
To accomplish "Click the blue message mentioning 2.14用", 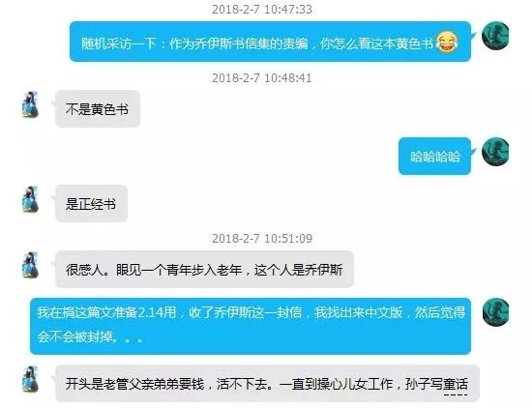I will 251,326.
